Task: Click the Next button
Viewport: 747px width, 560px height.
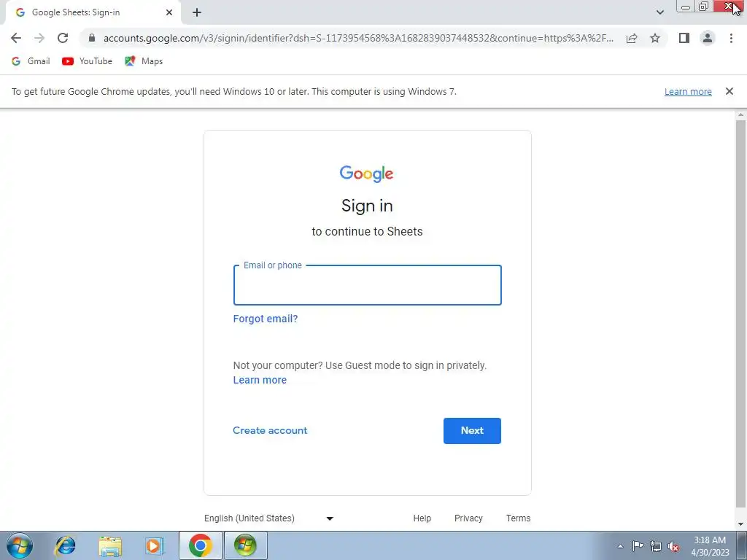Action: pos(472,431)
